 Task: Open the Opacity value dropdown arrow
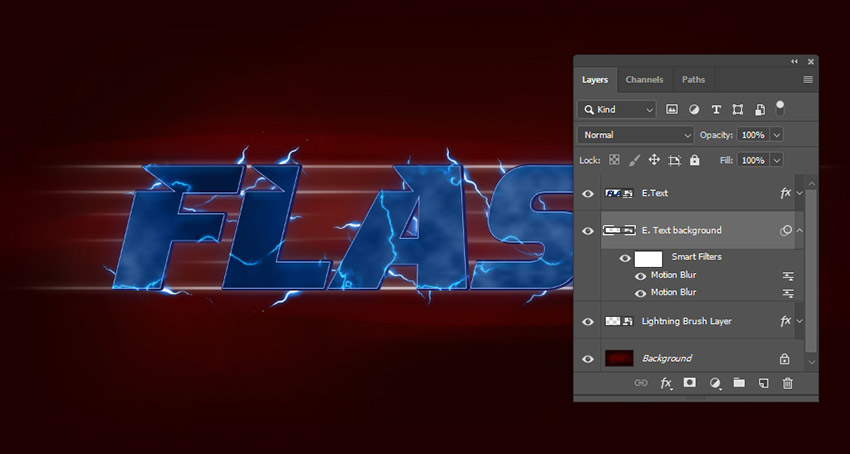click(777, 135)
